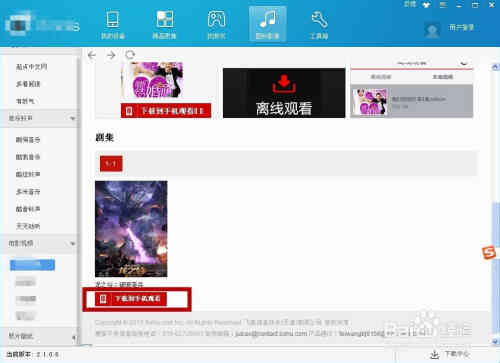Select the red 1-1 episode button
This screenshot has height=363, width=500.
point(111,164)
